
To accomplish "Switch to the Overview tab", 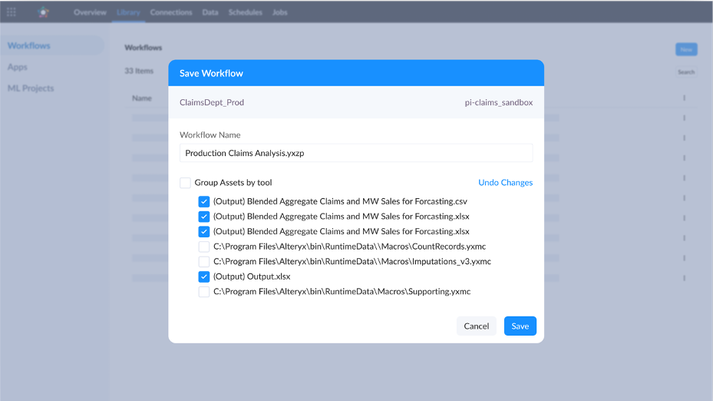I will click(x=90, y=13).
